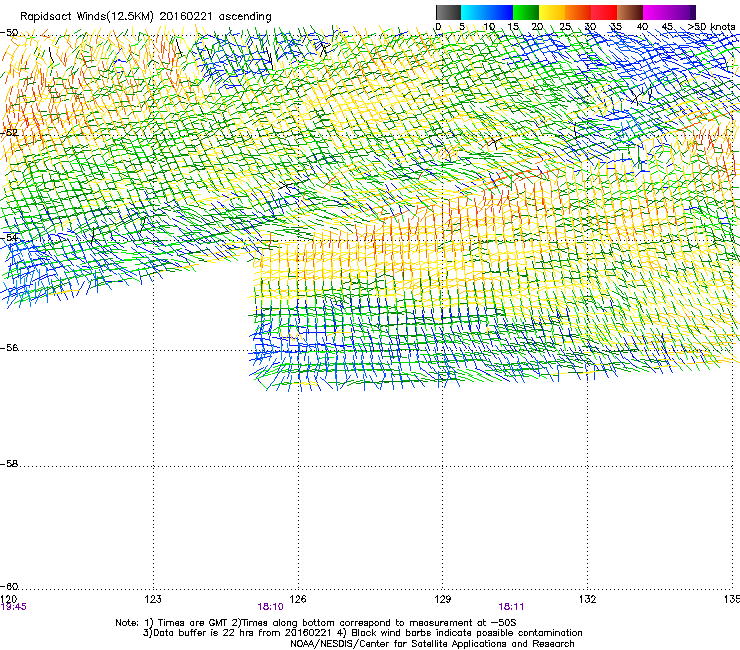Image resolution: width=740 pixels, height=650 pixels.
Task: Click the -56 latitude axis label
Action: tap(9, 348)
